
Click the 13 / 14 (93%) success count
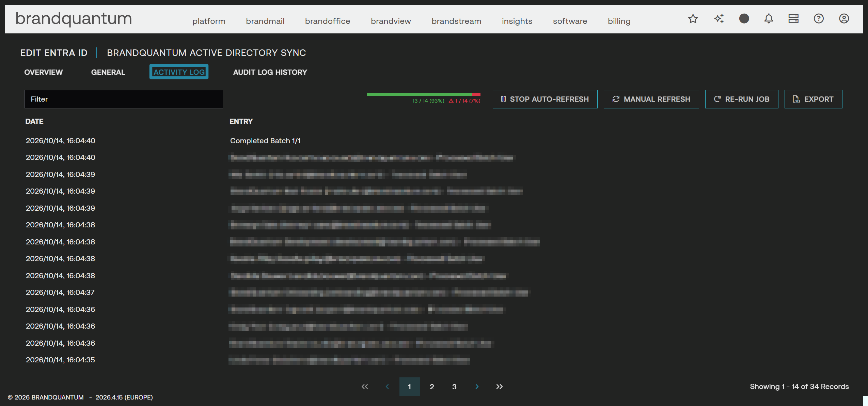pyautogui.click(x=428, y=101)
